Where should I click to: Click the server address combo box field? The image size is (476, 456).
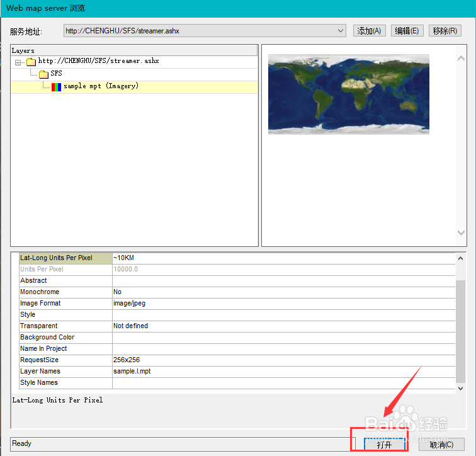[205, 31]
